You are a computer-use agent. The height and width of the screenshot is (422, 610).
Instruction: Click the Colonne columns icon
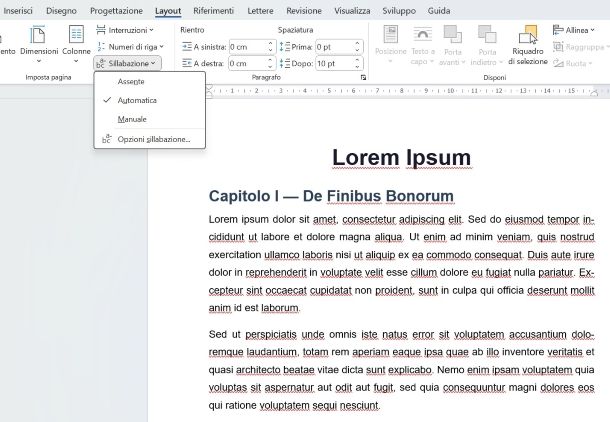(x=76, y=34)
